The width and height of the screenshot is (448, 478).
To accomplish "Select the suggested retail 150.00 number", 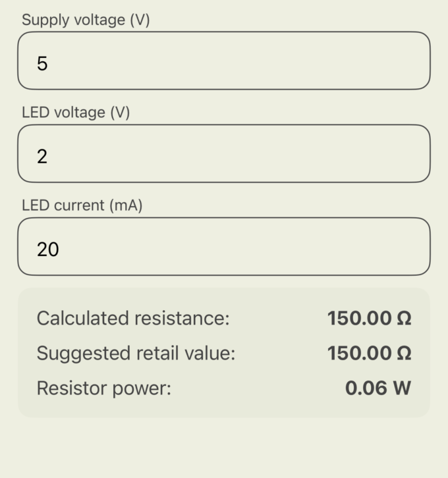I will point(359,354).
